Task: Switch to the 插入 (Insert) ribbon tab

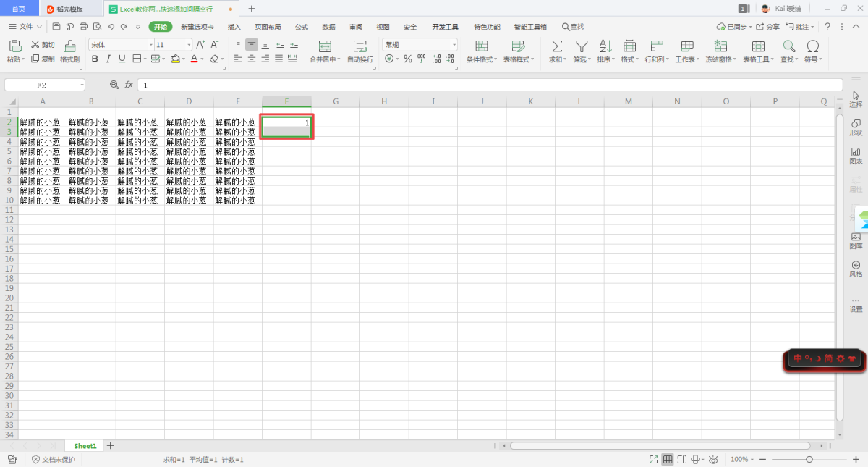Action: (234, 27)
